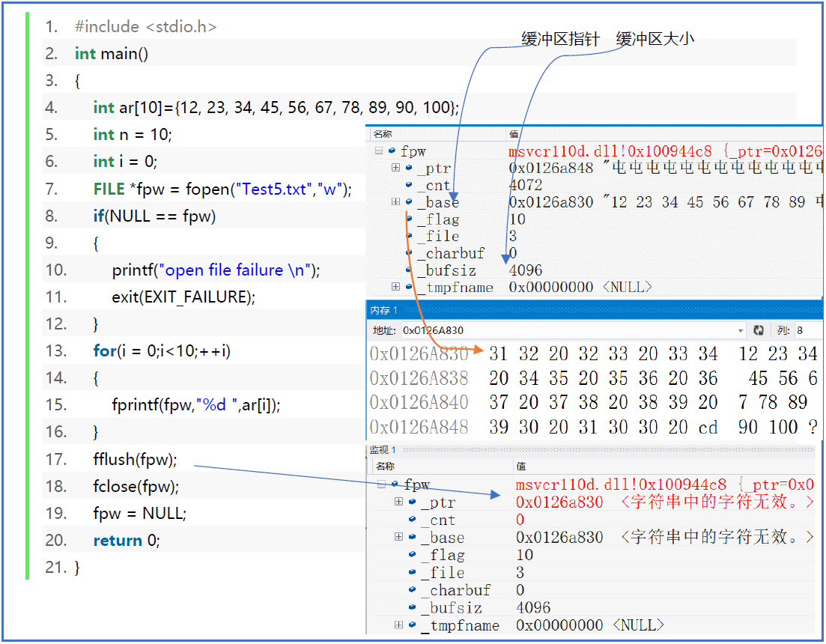Expand _ptr in the upper watch panel
This screenshot has height=644, width=826.
(395, 168)
